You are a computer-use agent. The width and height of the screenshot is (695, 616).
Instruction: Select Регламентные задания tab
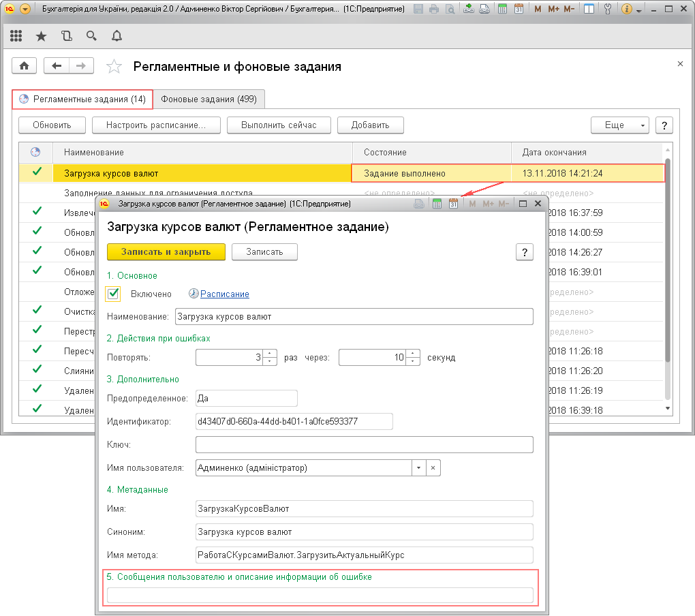coord(82,99)
